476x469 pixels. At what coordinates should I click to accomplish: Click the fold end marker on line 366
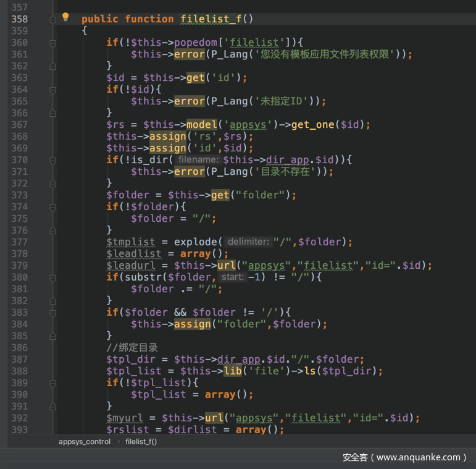(53, 113)
